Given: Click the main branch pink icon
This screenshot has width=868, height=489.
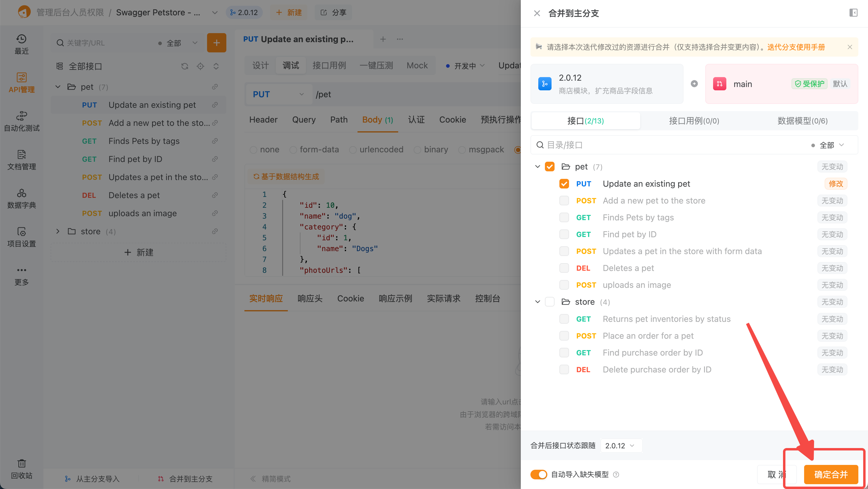Looking at the screenshot, I should tap(719, 84).
